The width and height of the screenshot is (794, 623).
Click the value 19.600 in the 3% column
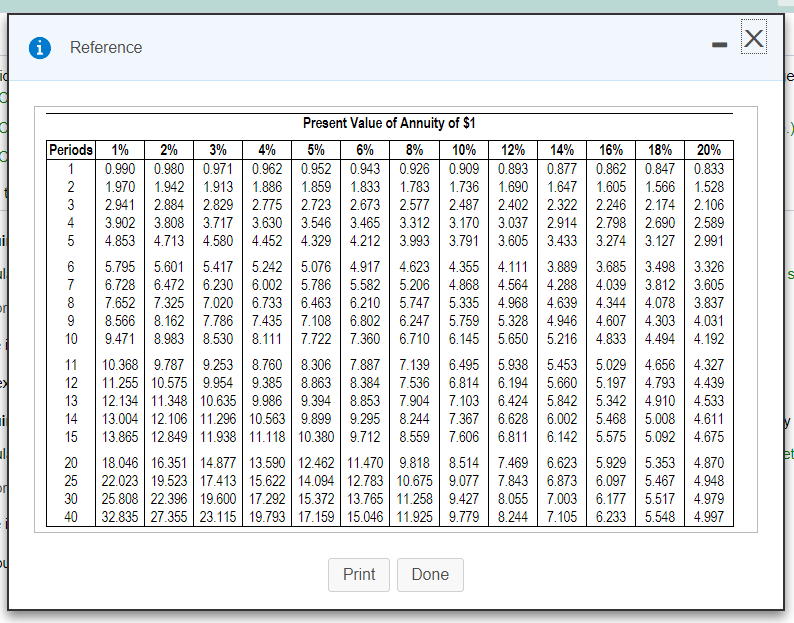tap(218, 499)
